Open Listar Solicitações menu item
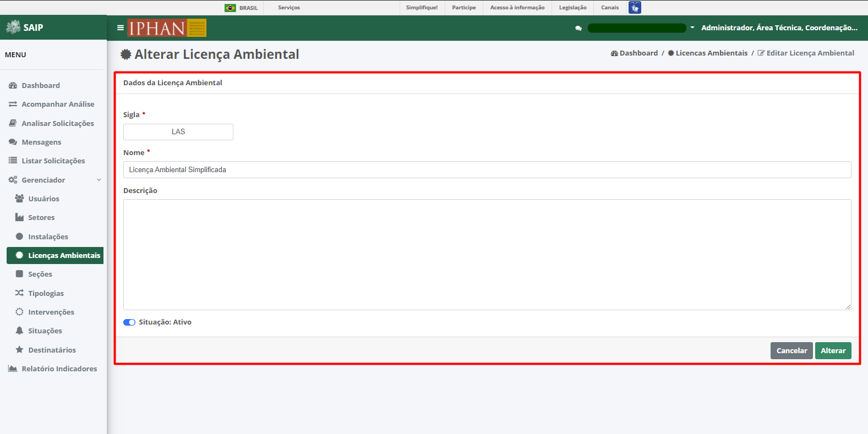Image resolution: width=868 pixels, height=434 pixels. tap(53, 161)
